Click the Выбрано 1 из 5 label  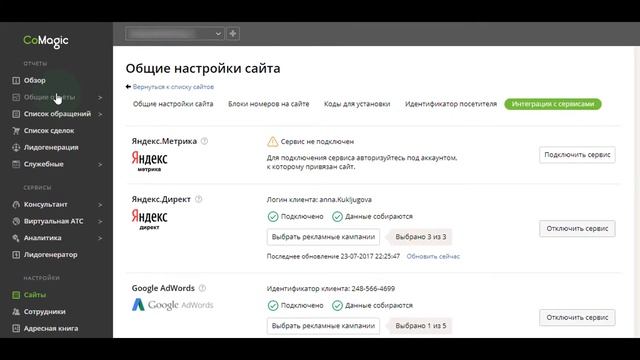point(420,326)
